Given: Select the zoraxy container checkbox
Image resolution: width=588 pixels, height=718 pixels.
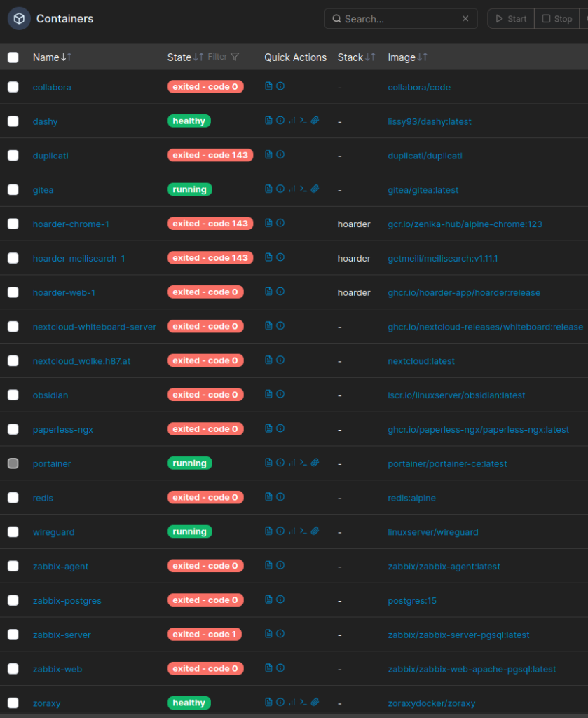Looking at the screenshot, I should tap(13, 703).
